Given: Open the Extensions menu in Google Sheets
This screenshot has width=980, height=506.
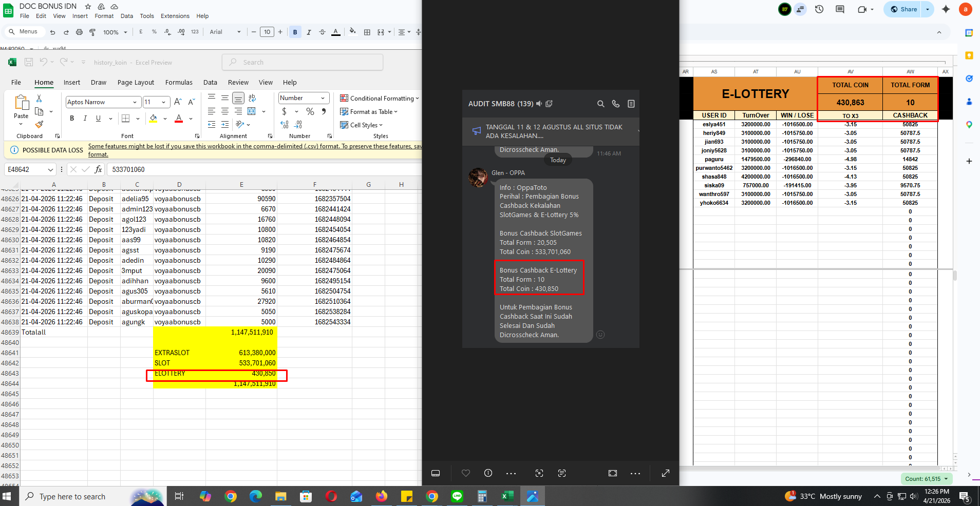Looking at the screenshot, I should click(175, 16).
